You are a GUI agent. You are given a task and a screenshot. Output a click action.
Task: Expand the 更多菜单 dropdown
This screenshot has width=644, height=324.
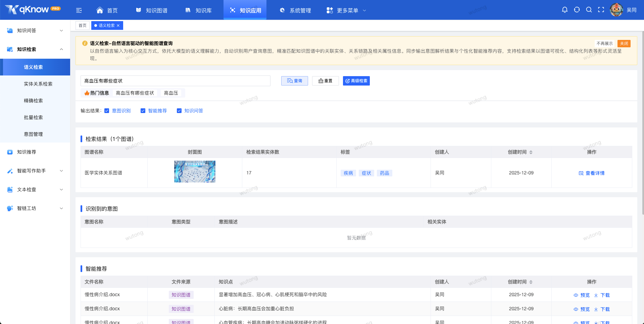346,10
